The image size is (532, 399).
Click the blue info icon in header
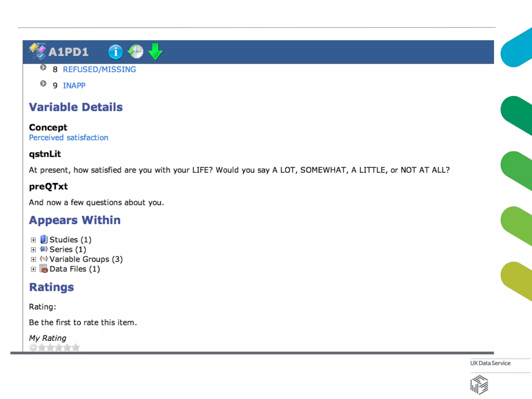click(x=115, y=52)
